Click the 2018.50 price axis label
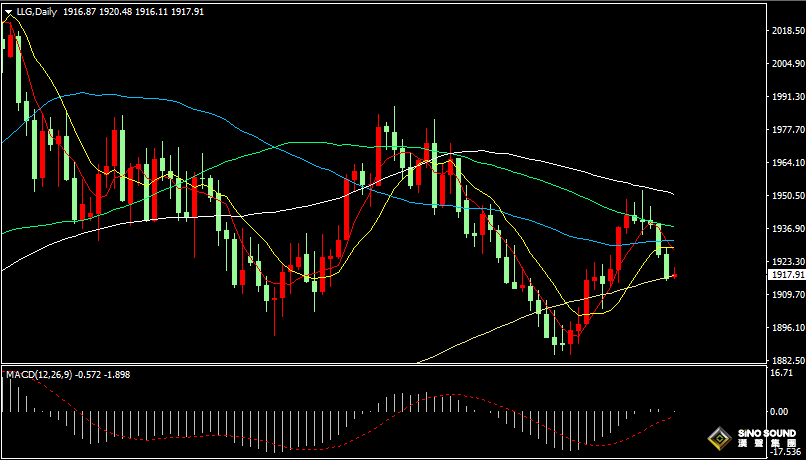This screenshot has height=460, width=806. (785, 31)
